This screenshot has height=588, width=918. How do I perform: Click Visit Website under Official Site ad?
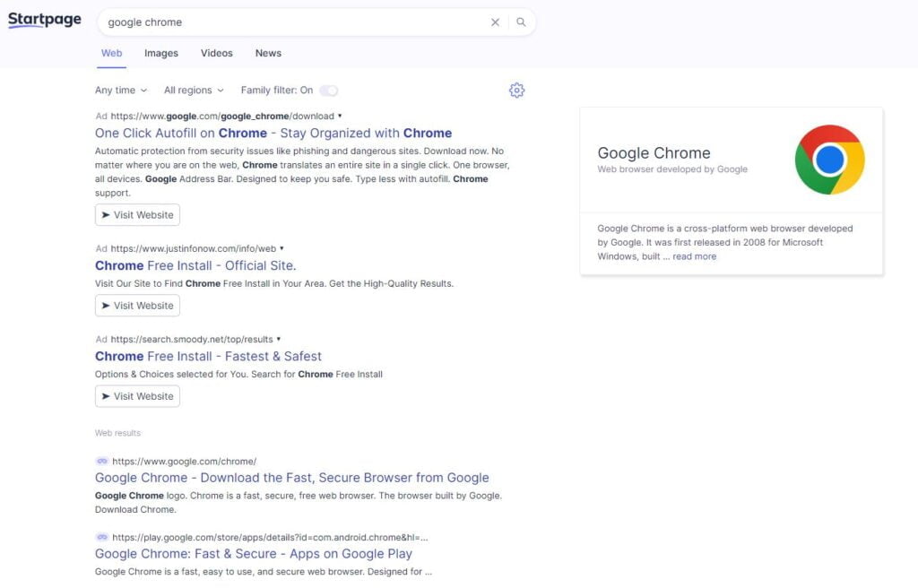coord(137,306)
